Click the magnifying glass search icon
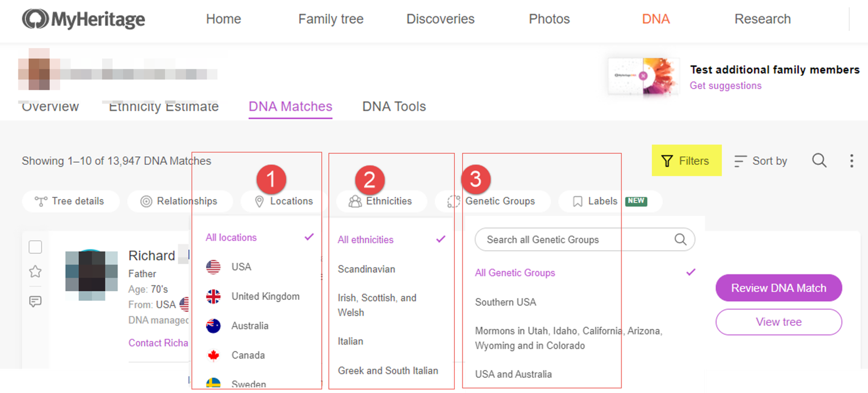 click(819, 160)
